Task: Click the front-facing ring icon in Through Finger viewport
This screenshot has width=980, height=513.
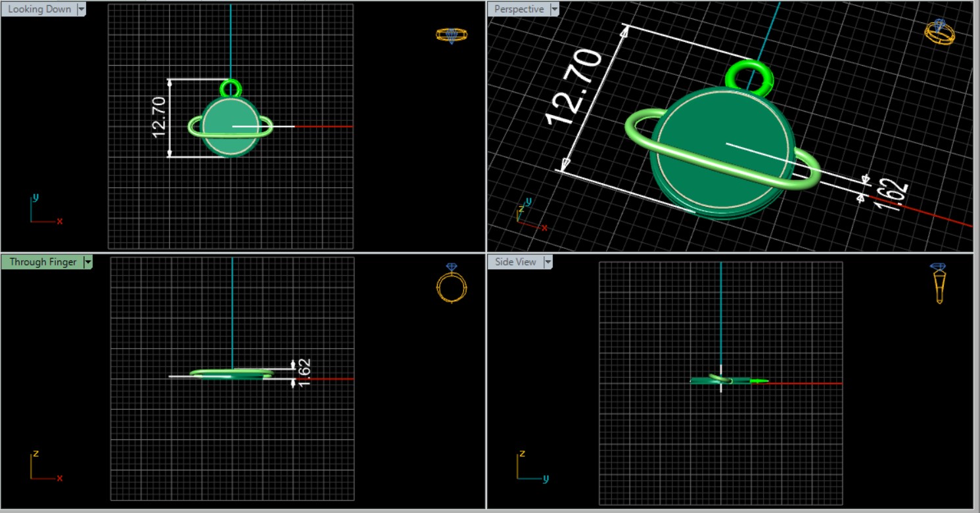Action: (452, 284)
